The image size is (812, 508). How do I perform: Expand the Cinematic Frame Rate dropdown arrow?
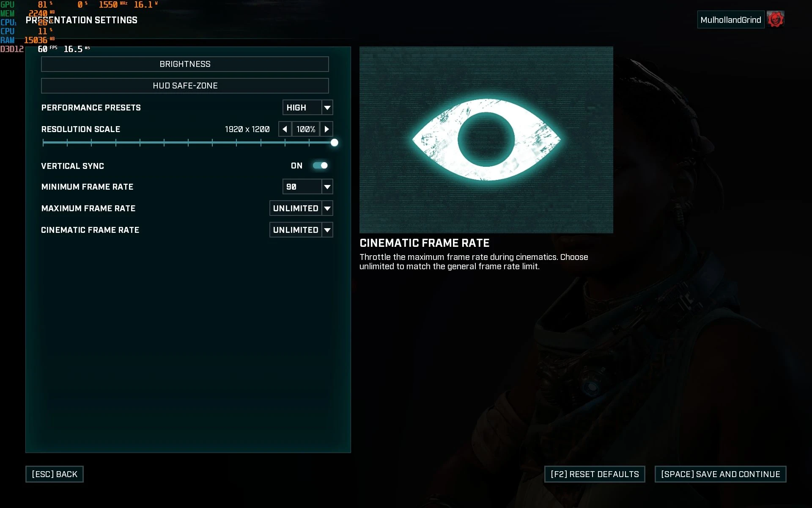(327, 230)
